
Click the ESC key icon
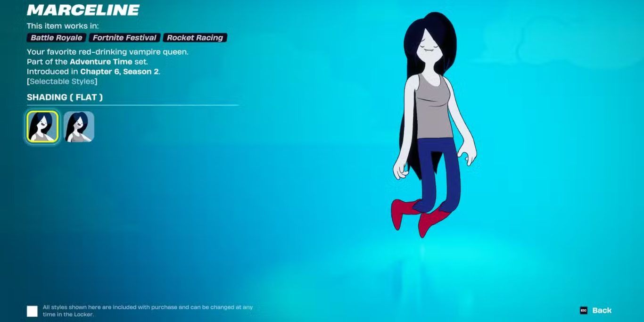[584, 310]
